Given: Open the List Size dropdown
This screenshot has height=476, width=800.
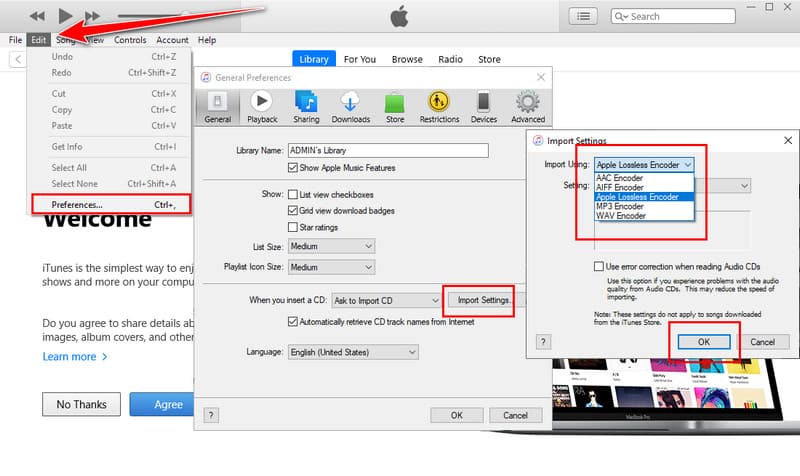Looking at the screenshot, I should [332, 246].
